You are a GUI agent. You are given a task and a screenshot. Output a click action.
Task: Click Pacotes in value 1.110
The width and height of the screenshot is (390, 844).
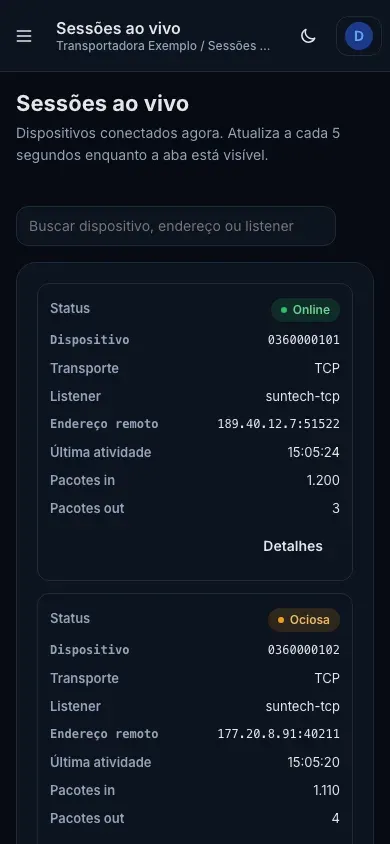[327, 790]
